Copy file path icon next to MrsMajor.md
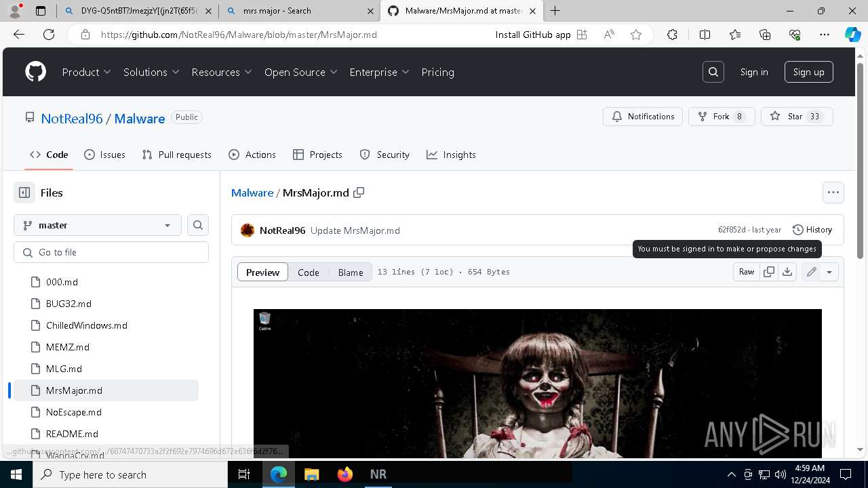The image size is (868, 488). 359,192
